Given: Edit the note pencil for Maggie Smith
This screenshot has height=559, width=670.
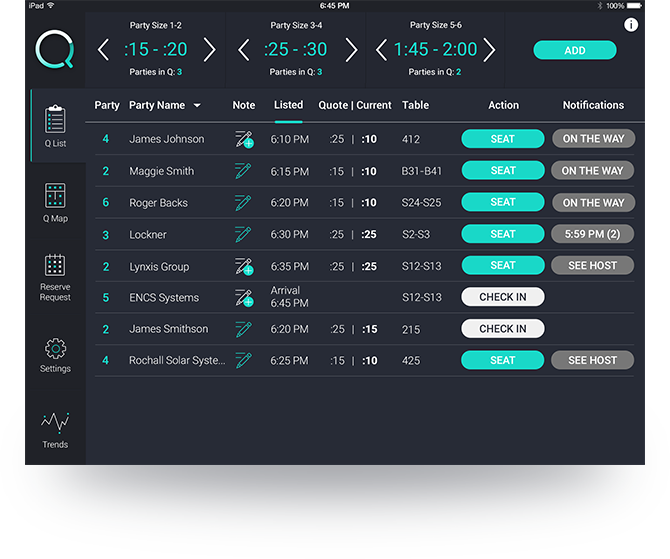Looking at the screenshot, I should (243, 171).
